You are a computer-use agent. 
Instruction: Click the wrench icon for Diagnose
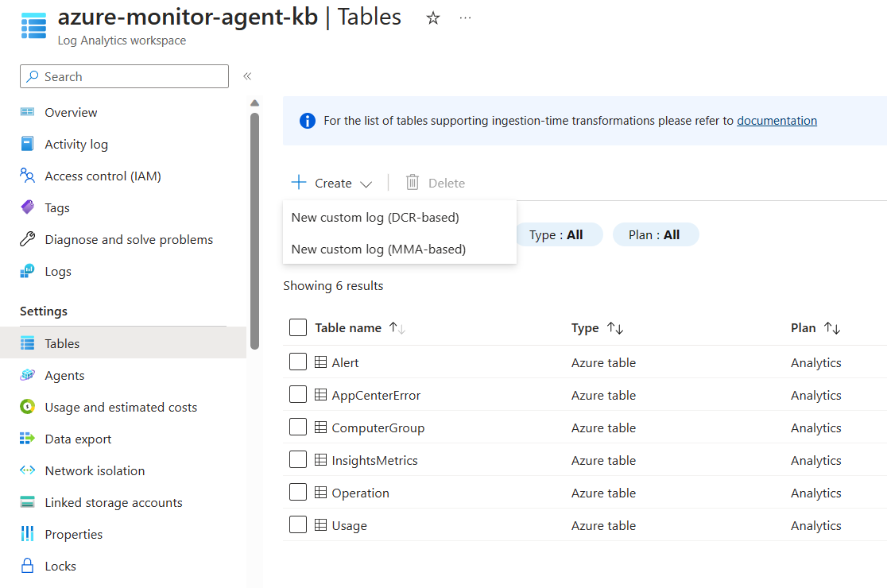pyautogui.click(x=27, y=239)
